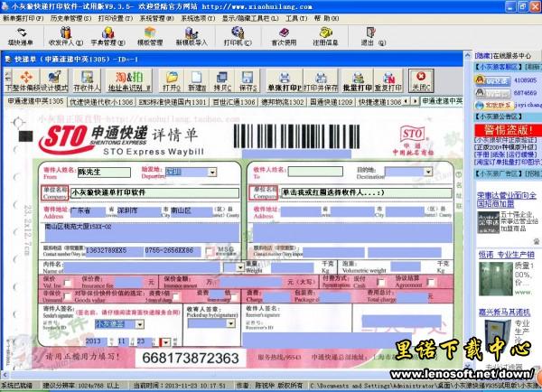Switch to 德邦物流1302 tab
This screenshot has height=392, width=542.
283,102
